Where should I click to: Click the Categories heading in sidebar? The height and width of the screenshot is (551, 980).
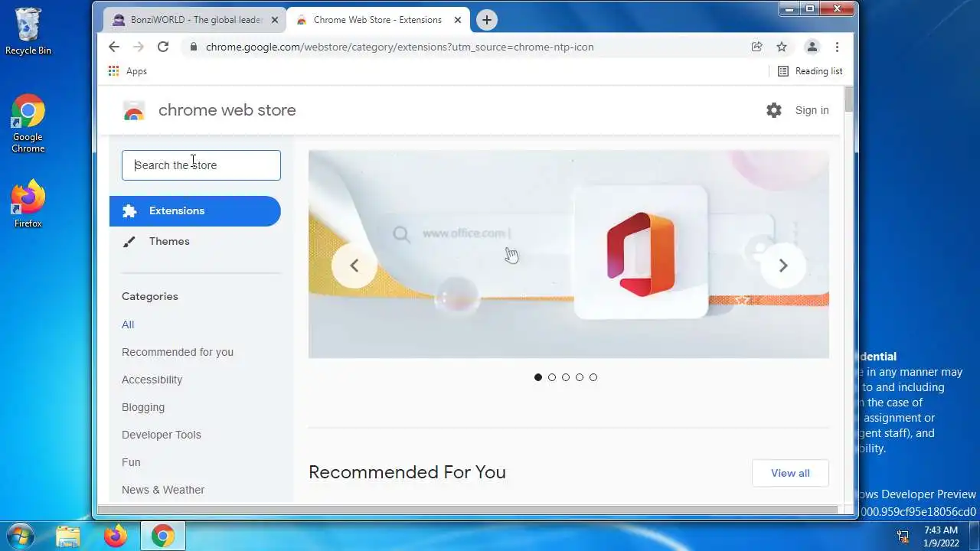point(150,296)
